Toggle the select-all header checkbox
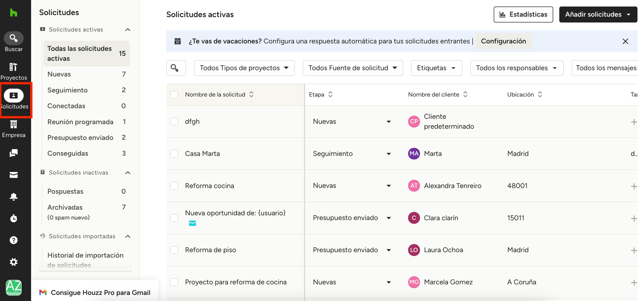 pos(174,95)
